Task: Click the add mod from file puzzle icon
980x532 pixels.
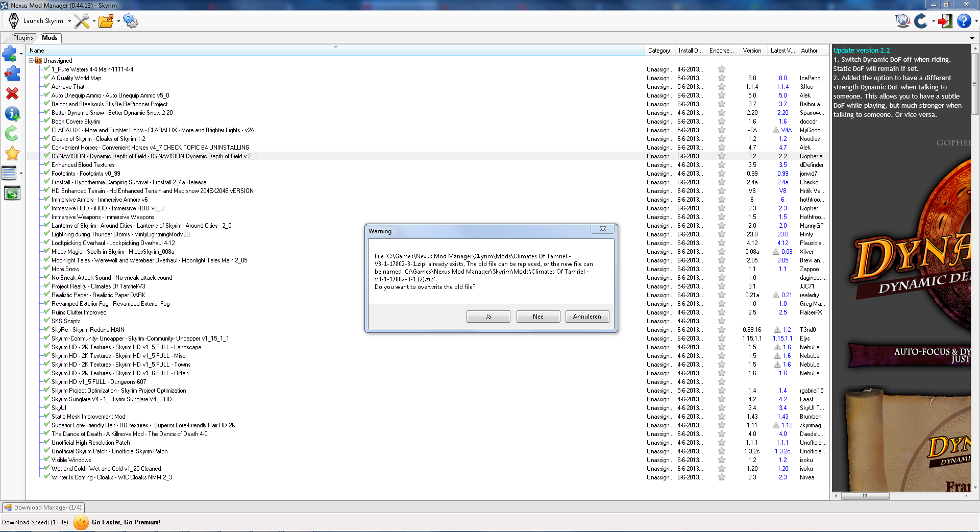Action: tap(10, 53)
